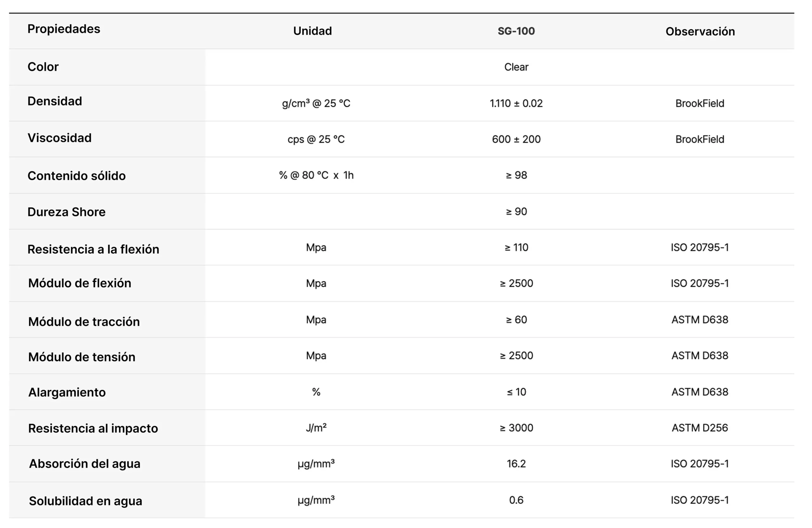Click the Viscosidad row label
Screen dimensions: 812x528
59,138
